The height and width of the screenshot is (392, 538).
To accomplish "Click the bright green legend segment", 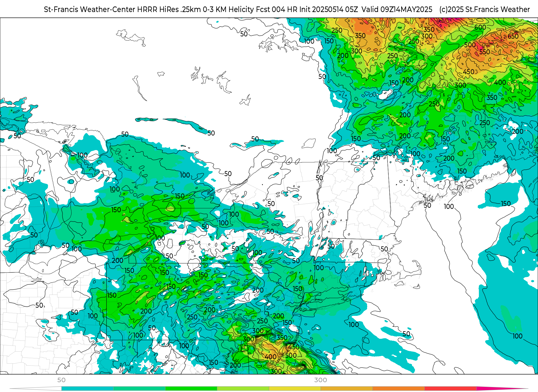I will click(191, 389).
